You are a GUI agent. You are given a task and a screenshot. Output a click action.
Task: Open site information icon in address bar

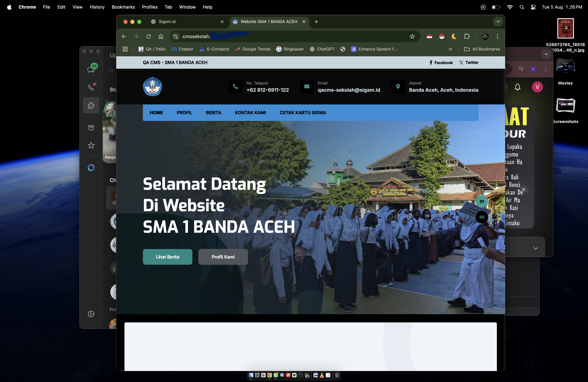click(176, 37)
